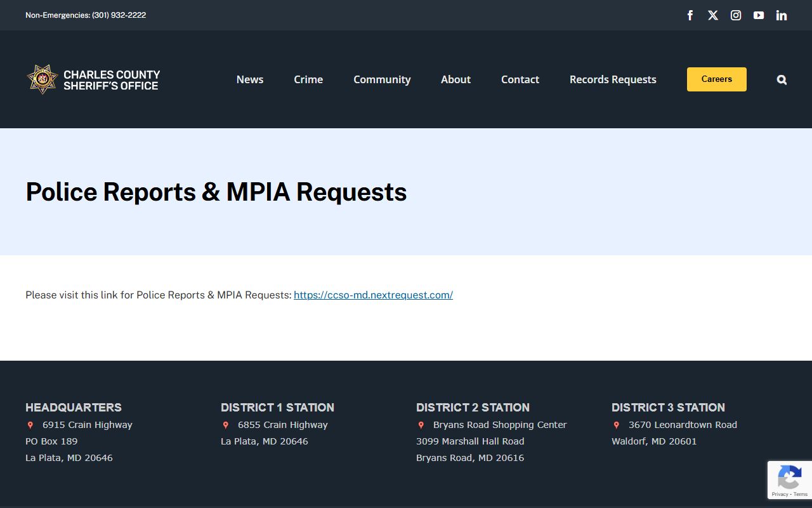Go to the Contact menu item
The image size is (812, 508).
coord(520,79)
